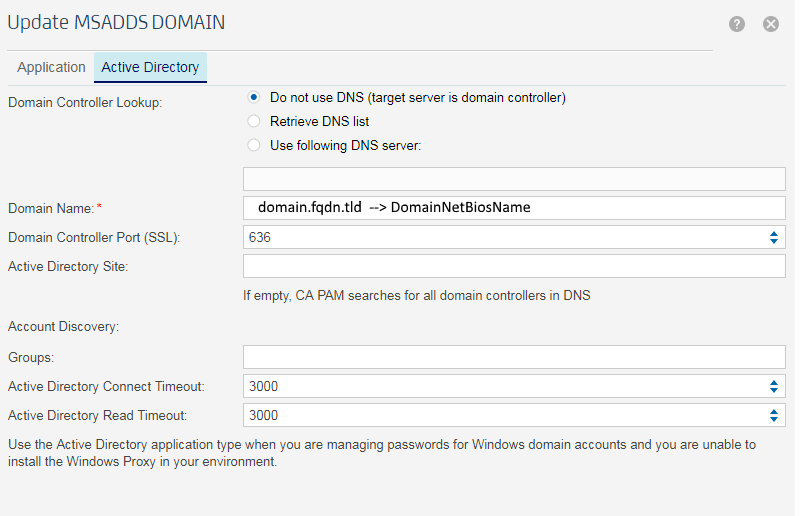Click the Domain Name input field
800x516 pixels.
[x=514, y=208]
